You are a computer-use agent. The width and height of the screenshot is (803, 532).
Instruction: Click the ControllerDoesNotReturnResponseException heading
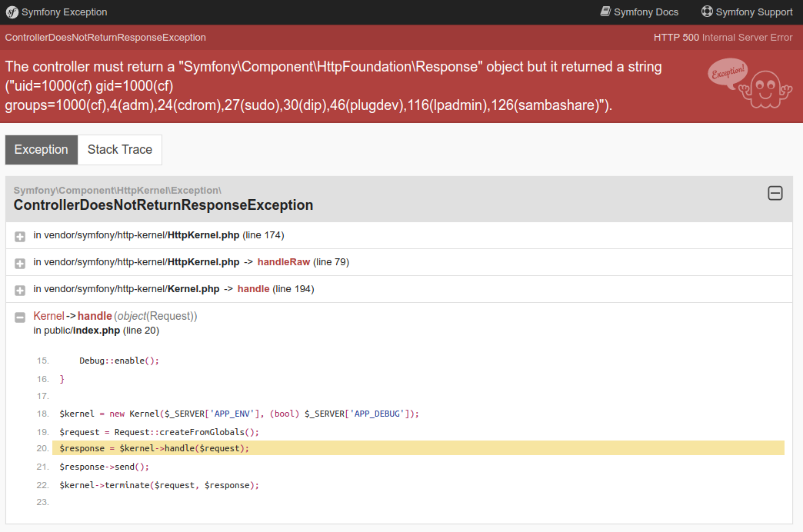coord(163,205)
